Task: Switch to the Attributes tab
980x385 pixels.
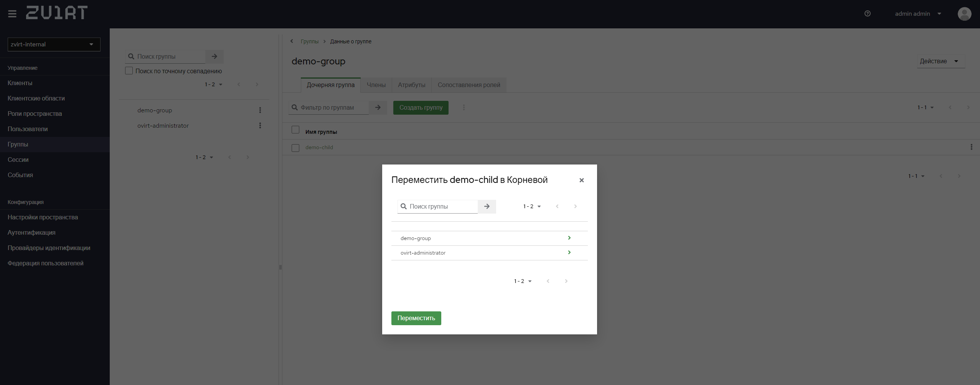Action: [411, 85]
